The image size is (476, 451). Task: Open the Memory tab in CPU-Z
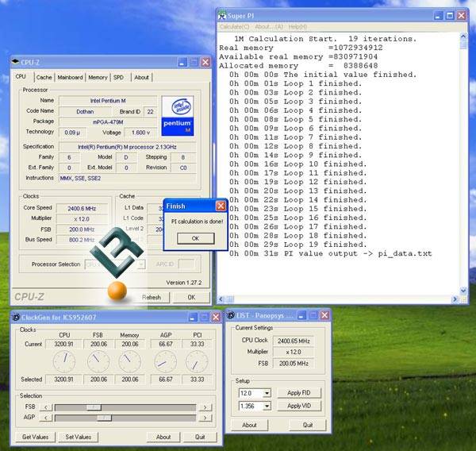tap(98, 78)
